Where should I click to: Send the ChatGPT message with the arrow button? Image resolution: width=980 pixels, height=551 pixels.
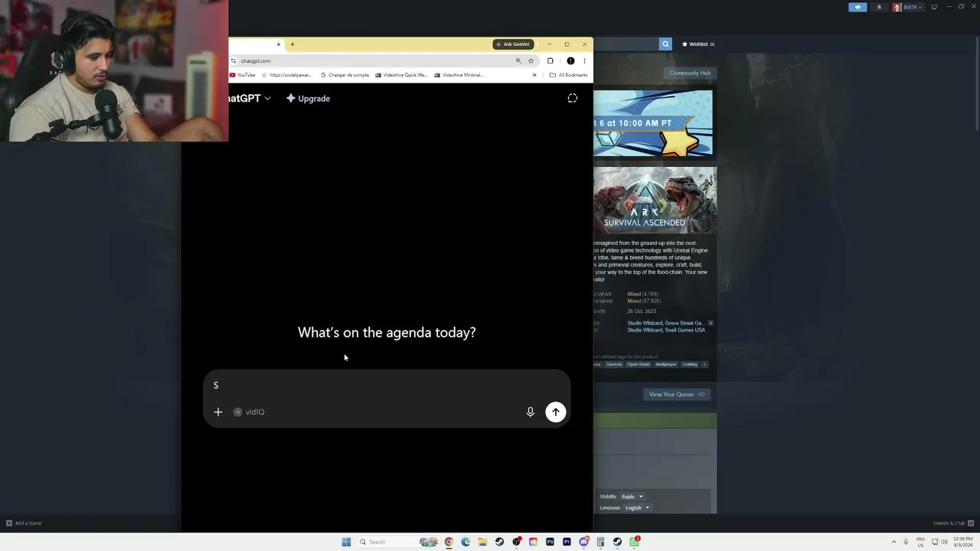556,412
